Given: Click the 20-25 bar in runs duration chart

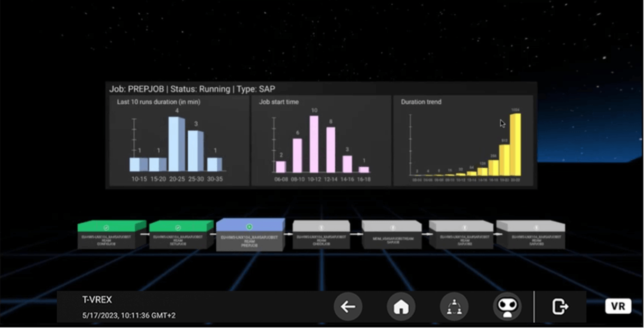Looking at the screenshot, I should [x=177, y=144].
